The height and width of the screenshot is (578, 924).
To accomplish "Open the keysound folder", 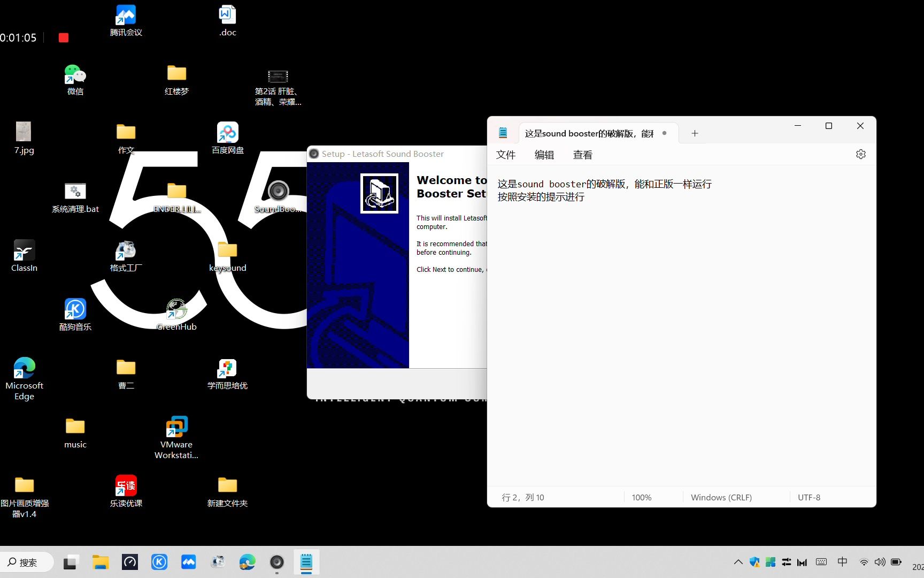I will (228, 256).
